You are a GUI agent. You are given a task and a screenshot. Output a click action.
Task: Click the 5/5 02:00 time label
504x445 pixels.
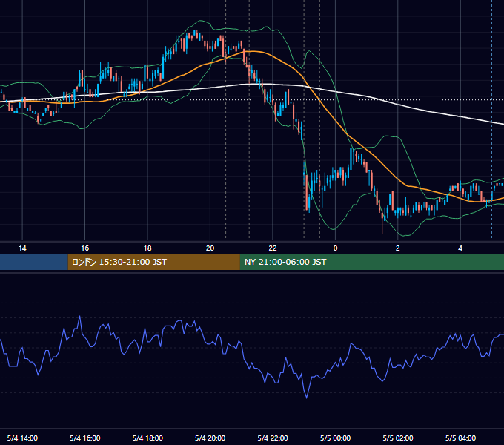pyautogui.click(x=398, y=438)
